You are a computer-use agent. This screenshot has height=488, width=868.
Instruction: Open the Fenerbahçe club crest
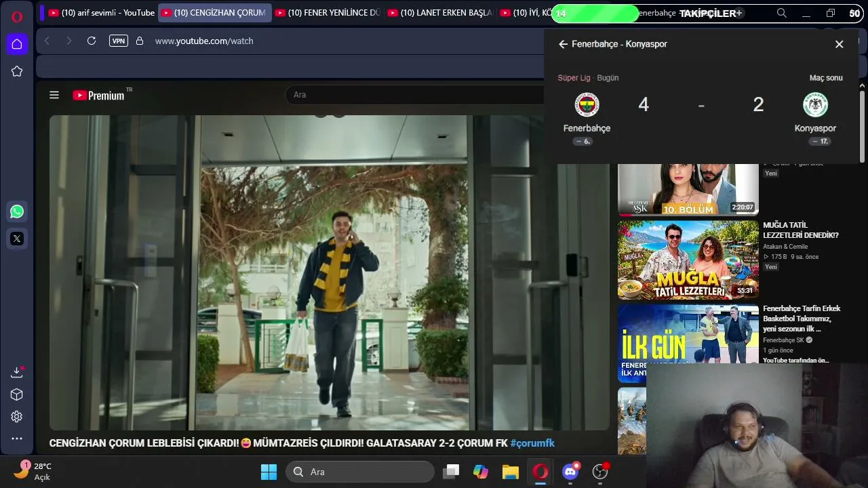click(587, 105)
